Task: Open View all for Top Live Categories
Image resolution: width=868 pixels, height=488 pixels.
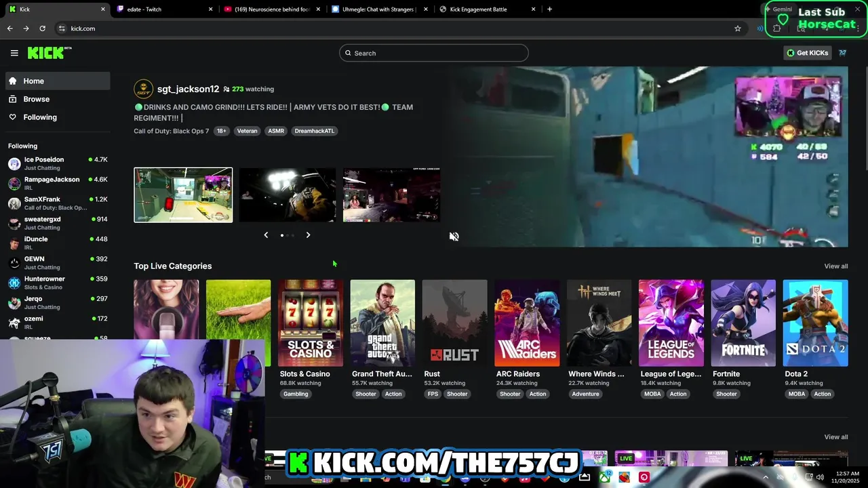Action: click(x=835, y=266)
